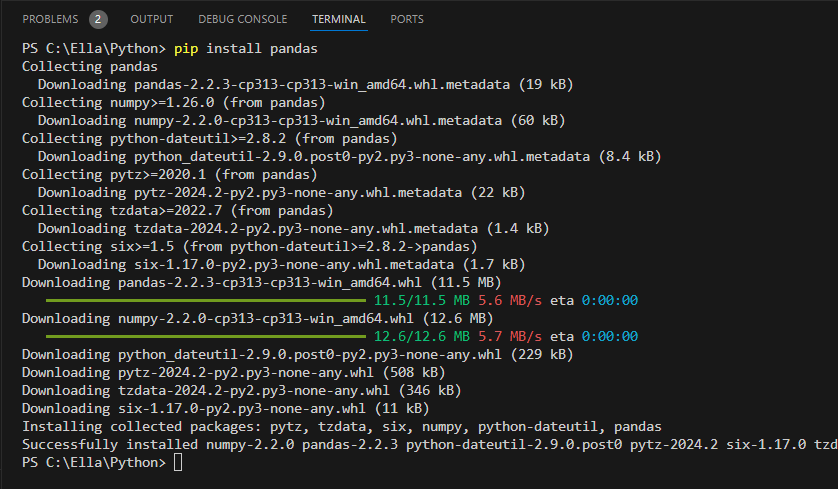838x489 pixels.
Task: Switch to the DEBUG CONSOLE tab
Action: click(243, 19)
